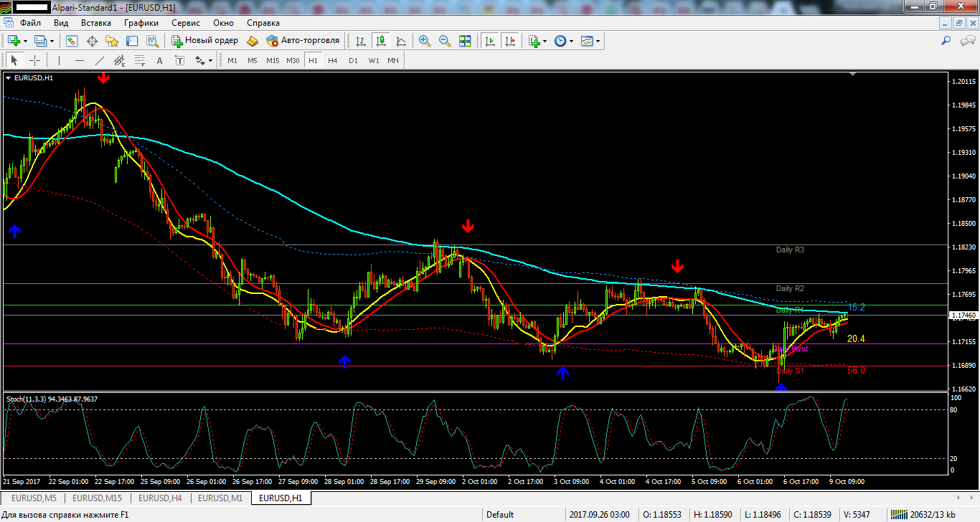
Task: Open the periodicity clock dropdown
Action: (564, 41)
